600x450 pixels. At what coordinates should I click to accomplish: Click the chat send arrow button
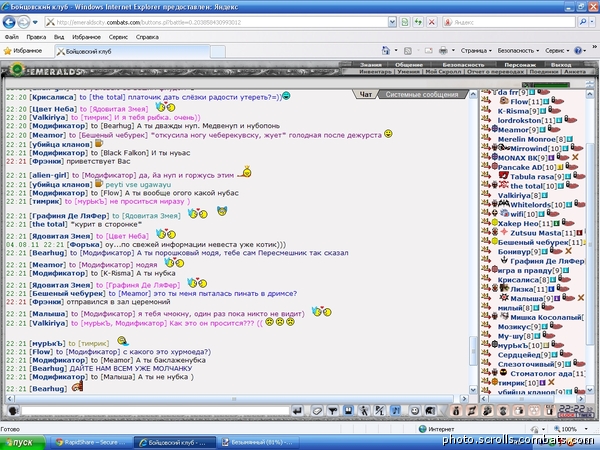coord(297,411)
